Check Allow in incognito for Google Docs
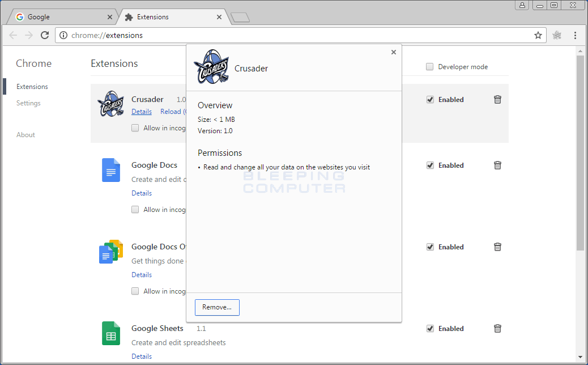588x365 pixels. (x=135, y=209)
